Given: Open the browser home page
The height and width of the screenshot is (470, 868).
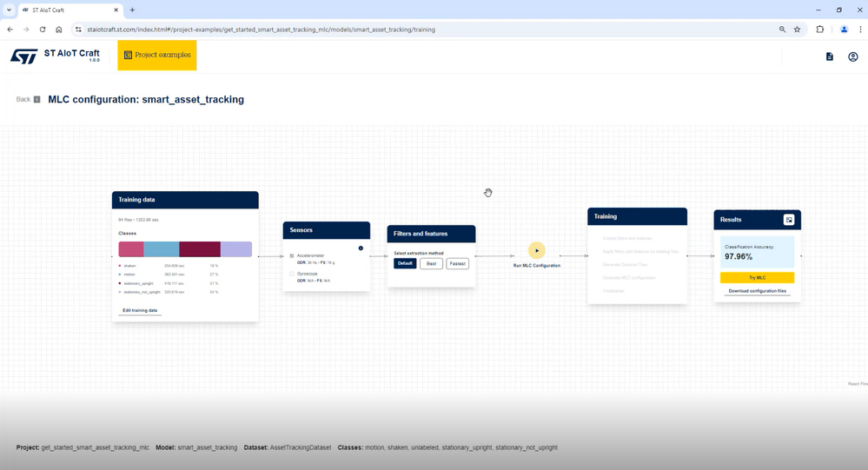Looking at the screenshot, I should 59,30.
